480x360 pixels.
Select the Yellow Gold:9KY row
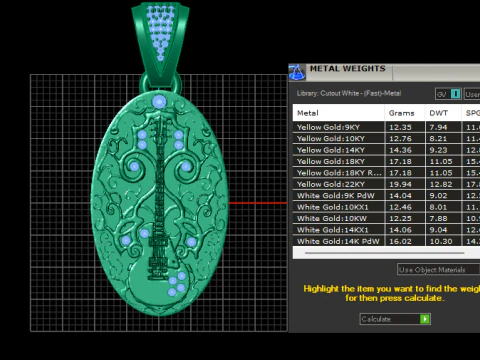(x=386, y=127)
